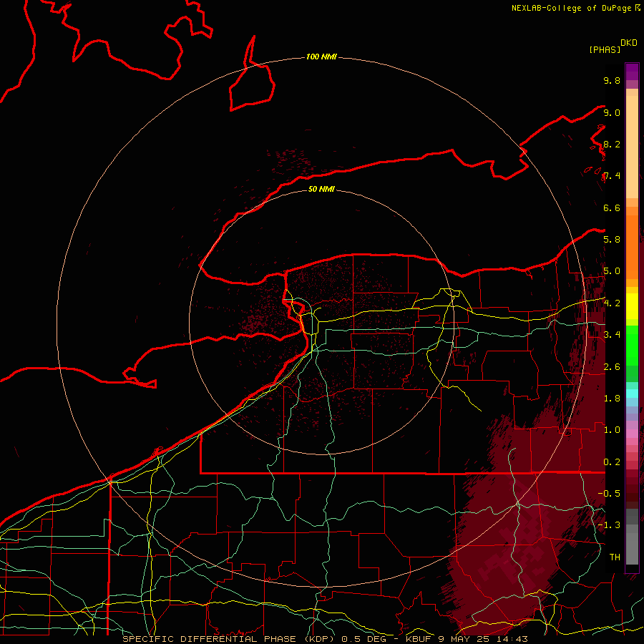644x644 pixels.
Task: Click the 7.4 scale value
Action: pos(612,176)
